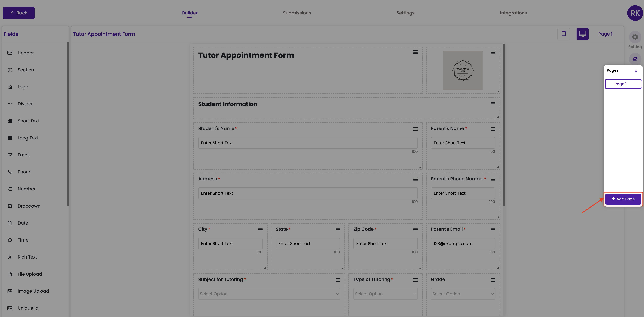644x317 pixels.
Task: Click the upload logo placeholder image
Action: (463, 70)
